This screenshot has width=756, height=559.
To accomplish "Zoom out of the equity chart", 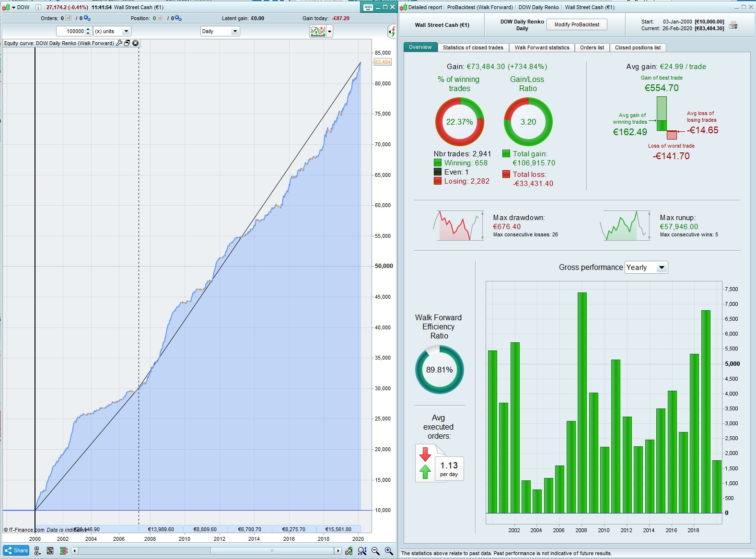I will [375, 551].
